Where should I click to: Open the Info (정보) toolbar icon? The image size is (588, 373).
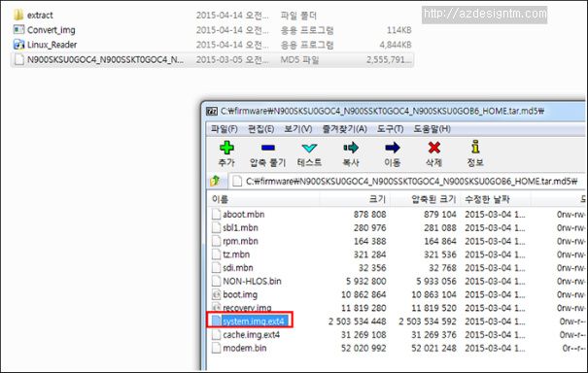[x=475, y=147]
